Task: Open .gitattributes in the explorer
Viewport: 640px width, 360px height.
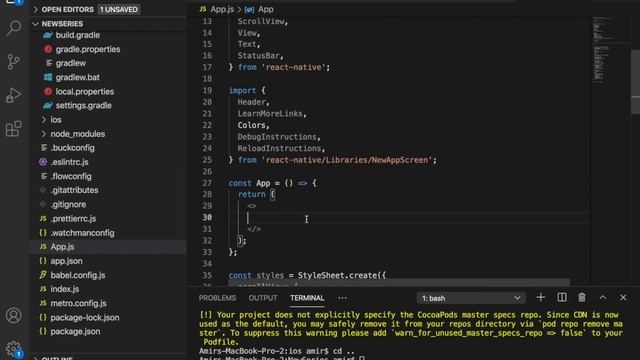Action: tap(74, 190)
